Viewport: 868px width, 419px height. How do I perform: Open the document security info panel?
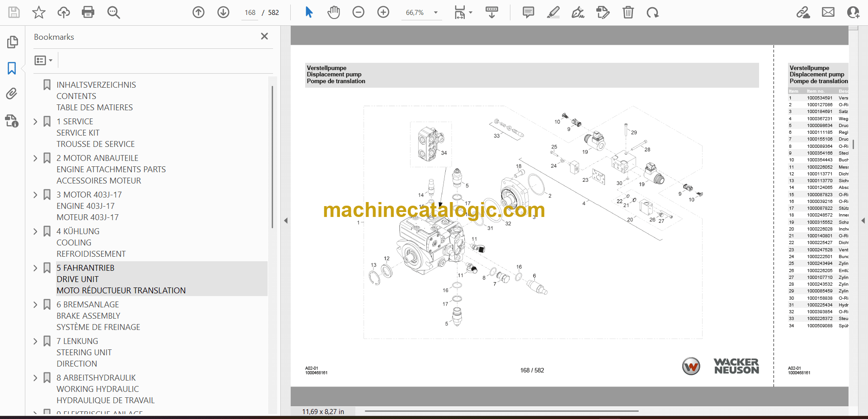click(12, 121)
